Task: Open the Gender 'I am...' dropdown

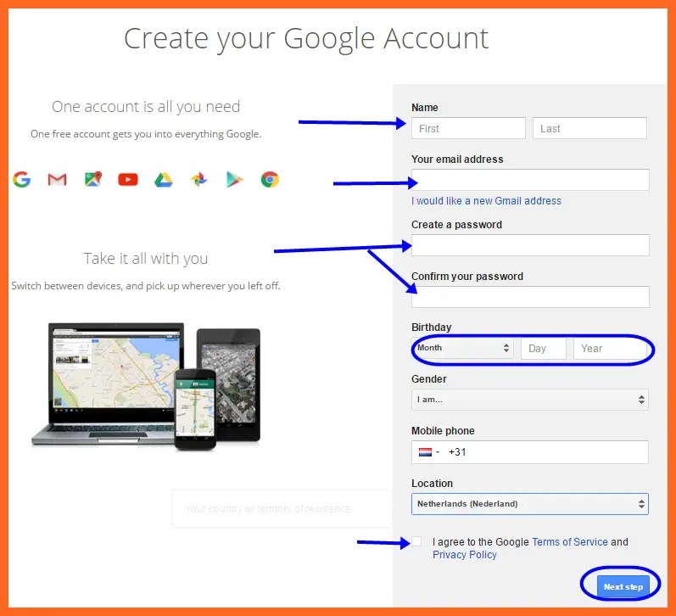Action: [530, 400]
